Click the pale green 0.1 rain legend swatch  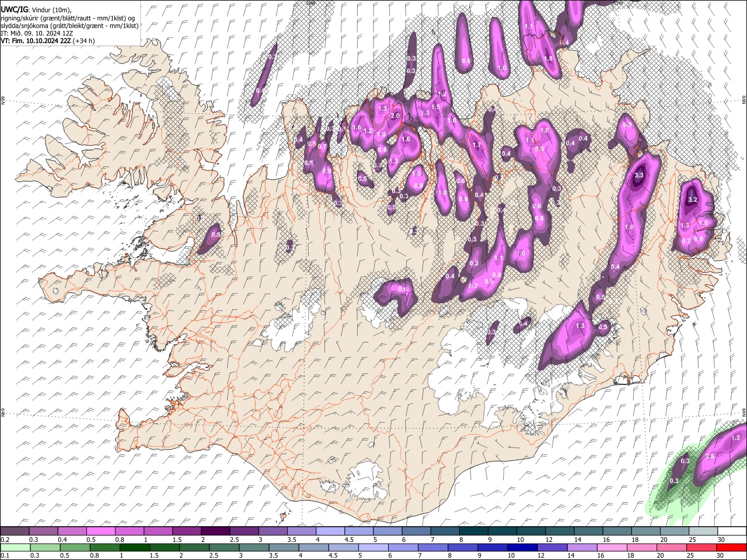pos(15,547)
